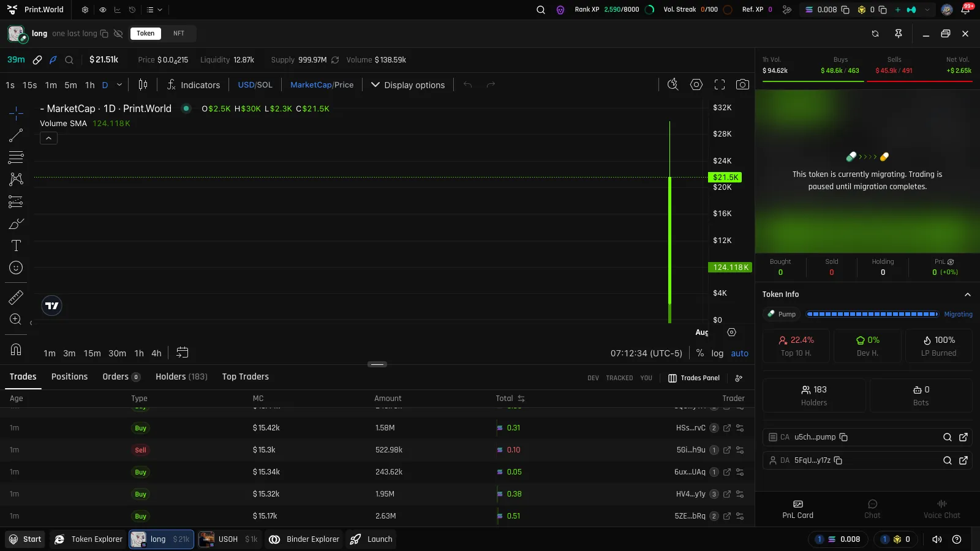
Task: Open the notifications bell
Action: [x=965, y=10]
